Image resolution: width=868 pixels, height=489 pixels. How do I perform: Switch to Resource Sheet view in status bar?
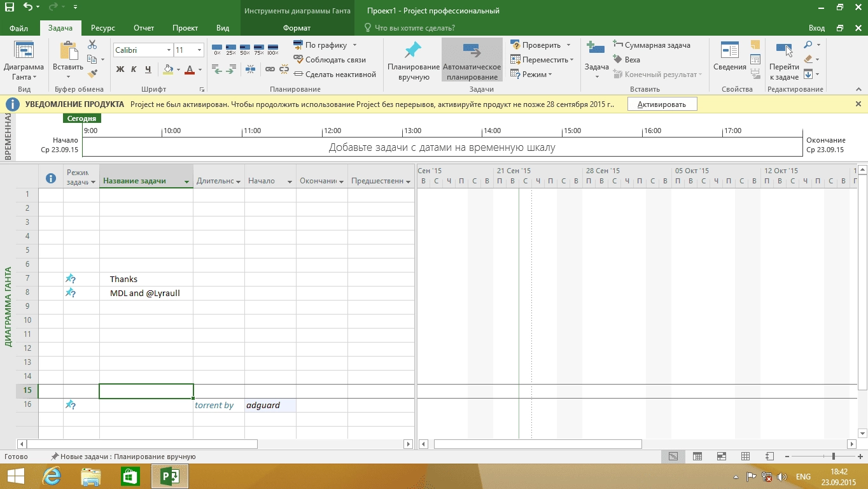tap(745, 457)
